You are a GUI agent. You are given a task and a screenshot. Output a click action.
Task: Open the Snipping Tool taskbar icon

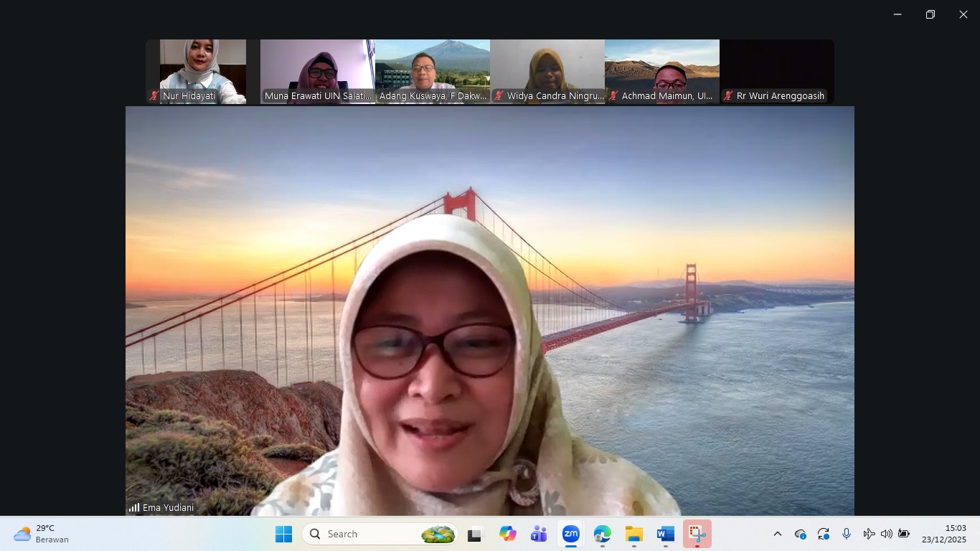tap(697, 534)
